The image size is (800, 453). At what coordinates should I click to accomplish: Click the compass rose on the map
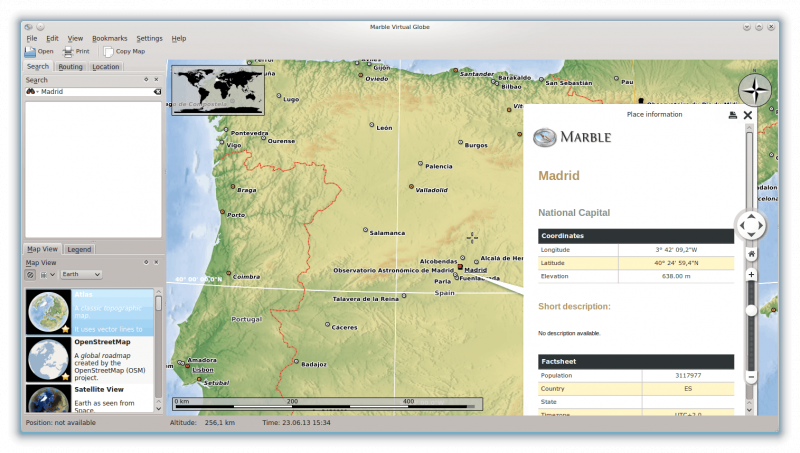(755, 90)
